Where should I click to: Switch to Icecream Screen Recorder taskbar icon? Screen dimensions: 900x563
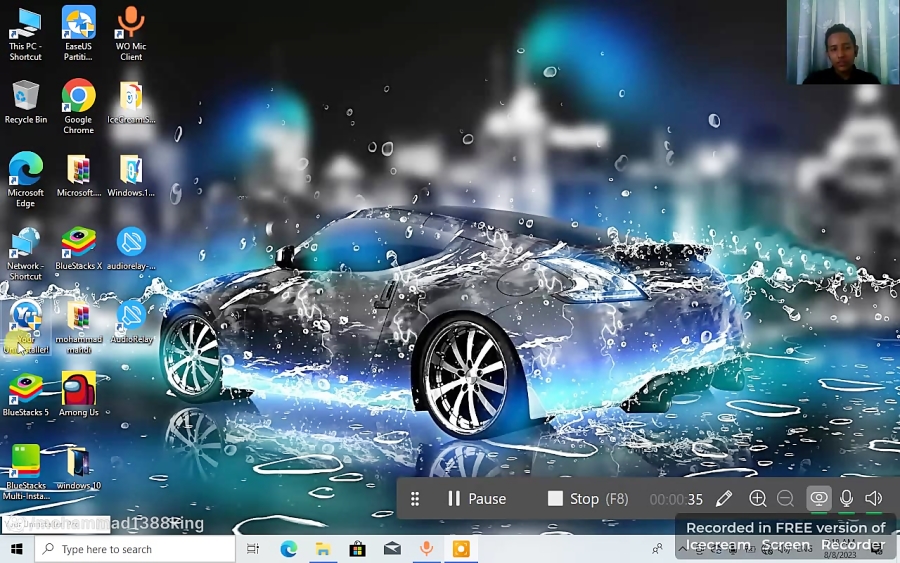[461, 549]
